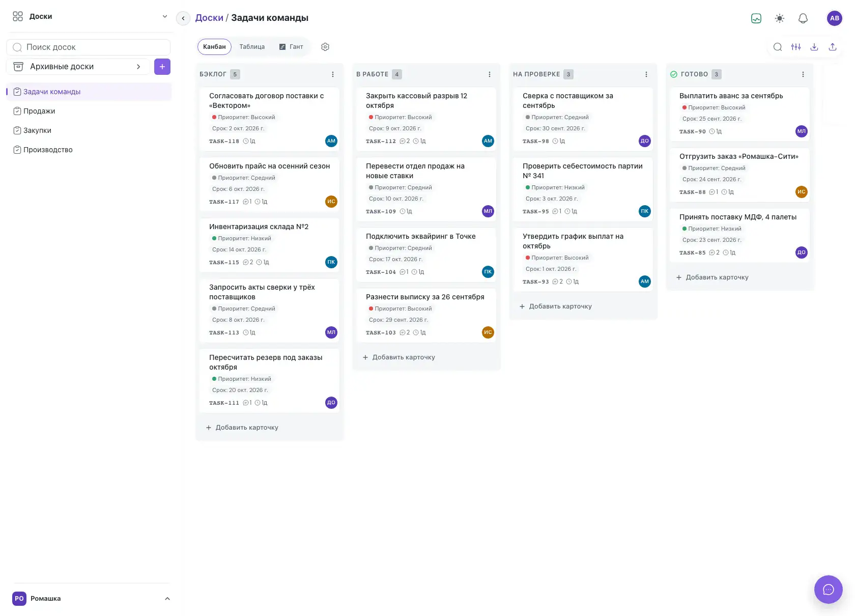
Task: Open Производство board in sidebar
Action: coord(89,150)
